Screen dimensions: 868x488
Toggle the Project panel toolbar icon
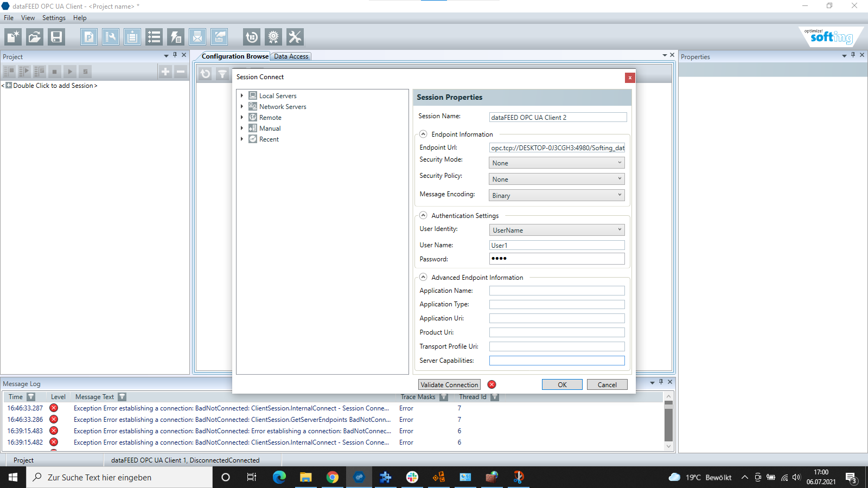(x=89, y=37)
